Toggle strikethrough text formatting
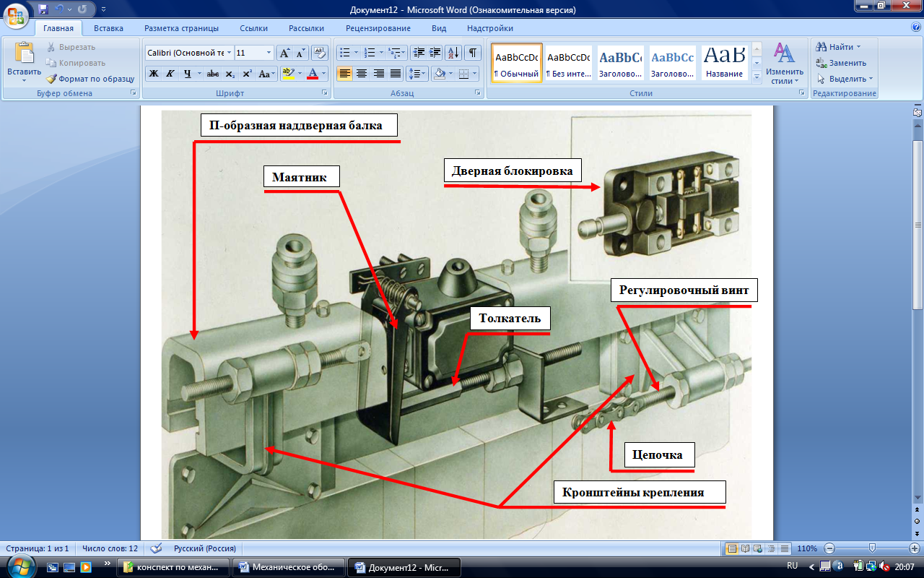Image resolution: width=924 pixels, height=578 pixels. (213, 74)
